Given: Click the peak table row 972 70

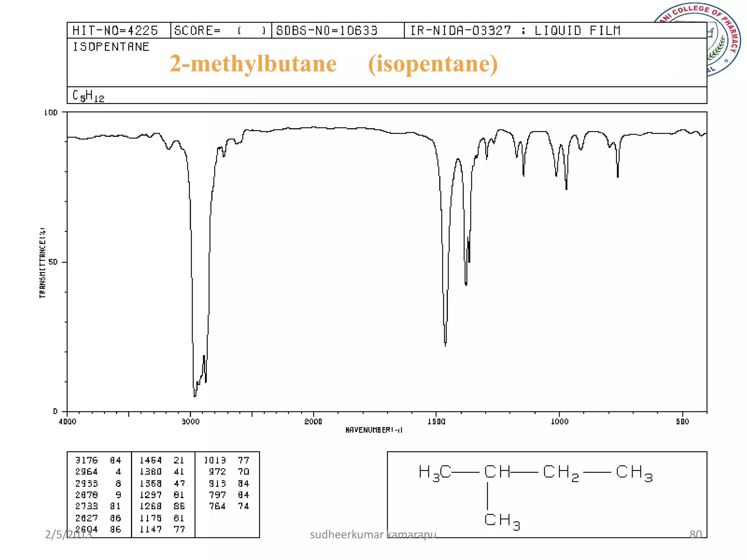Looking at the screenshot, I should (229, 472).
